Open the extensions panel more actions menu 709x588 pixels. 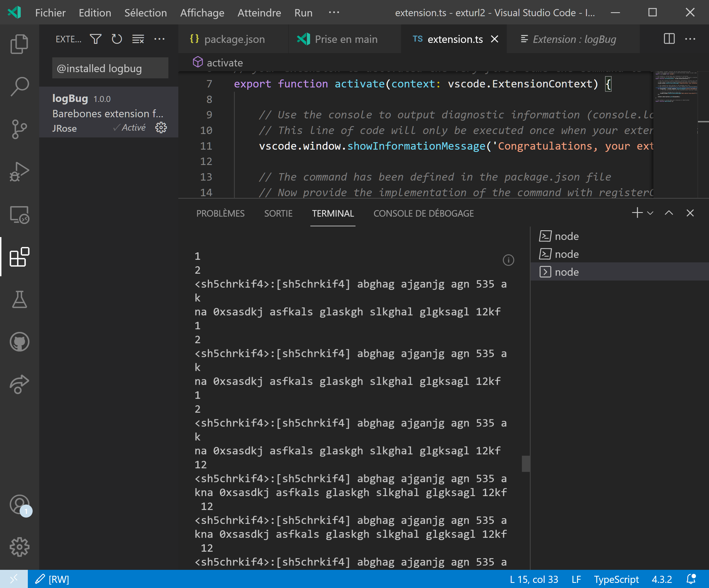159,39
